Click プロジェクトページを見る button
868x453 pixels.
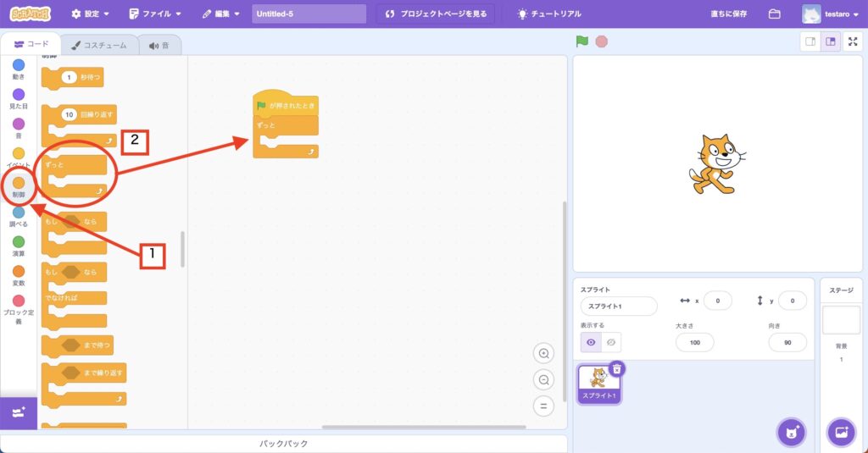437,14
